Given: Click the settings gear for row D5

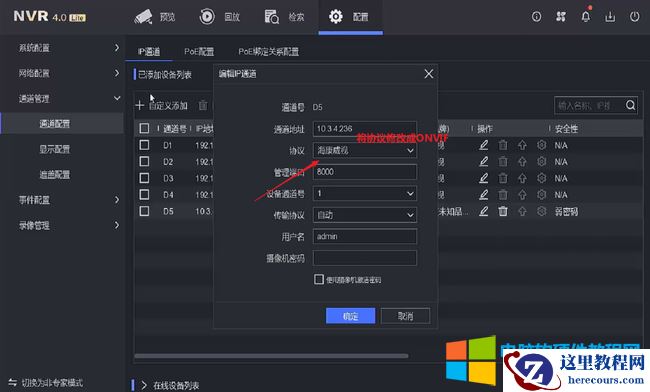Looking at the screenshot, I should click(541, 211).
